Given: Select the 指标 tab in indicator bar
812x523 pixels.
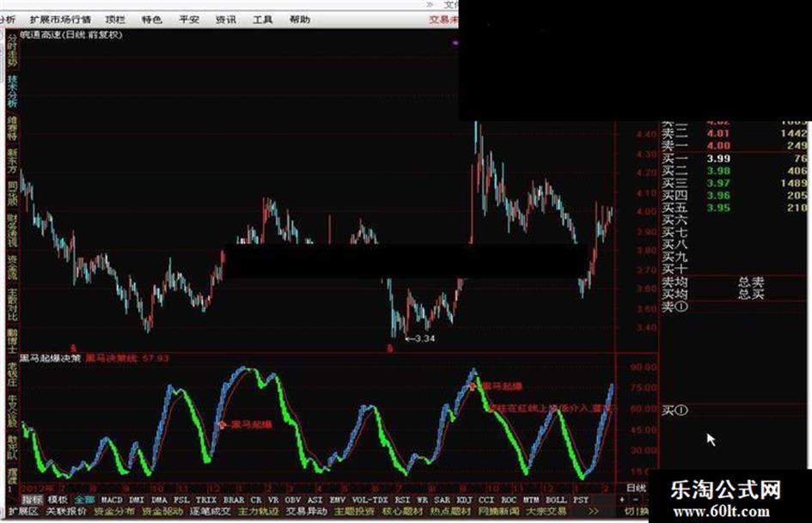Looking at the screenshot, I should click(x=32, y=500).
